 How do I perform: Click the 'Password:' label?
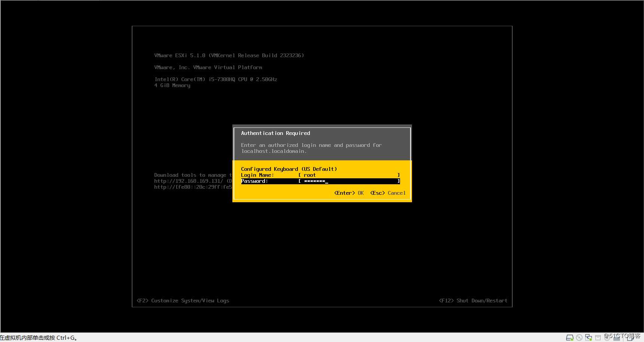point(254,181)
